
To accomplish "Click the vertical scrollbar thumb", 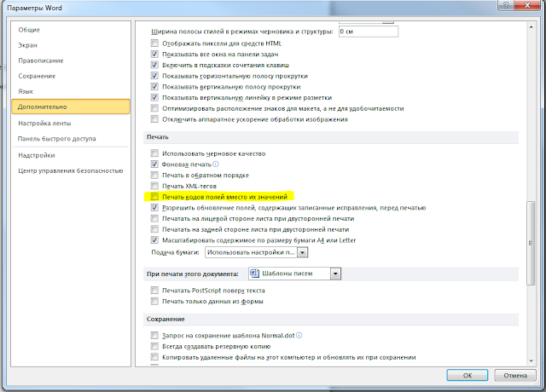I will click(531, 243).
